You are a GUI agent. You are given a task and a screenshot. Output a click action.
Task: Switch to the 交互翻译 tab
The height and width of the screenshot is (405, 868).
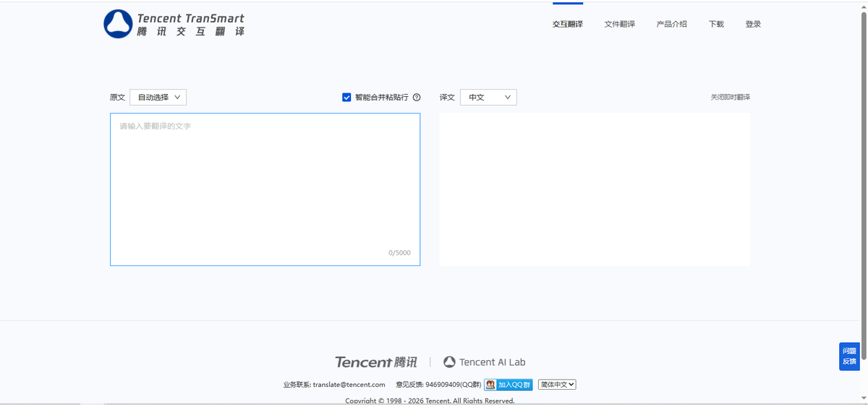567,24
